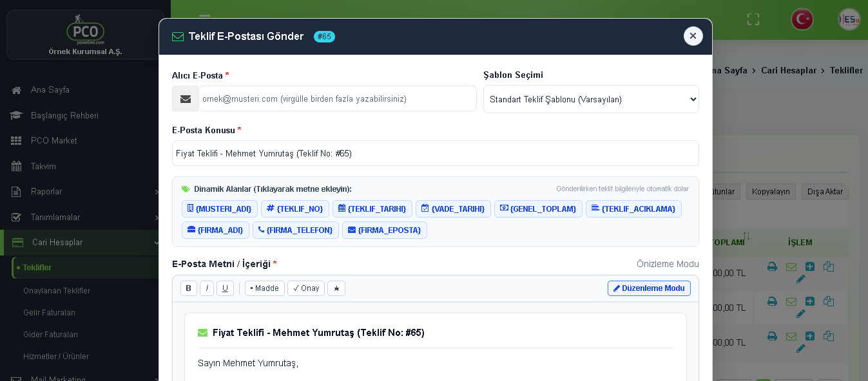Image resolution: width=868 pixels, height=381 pixels.
Task: Toggle underline with the U button
Action: 225,288
